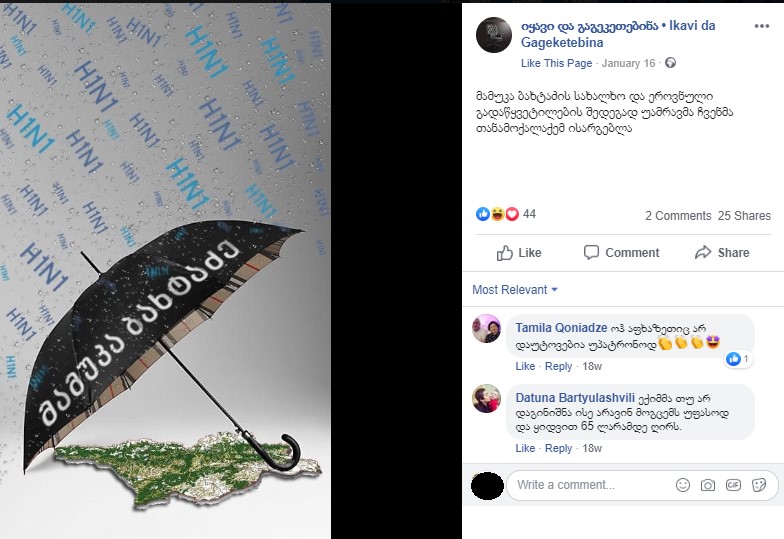
Task: Open the page profile picture
Action: point(494,35)
